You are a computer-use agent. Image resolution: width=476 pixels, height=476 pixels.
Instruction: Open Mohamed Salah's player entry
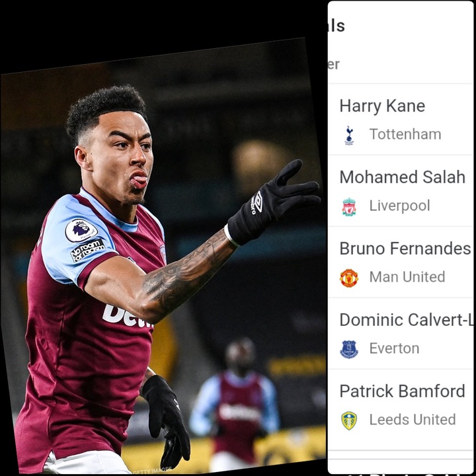tap(402, 190)
